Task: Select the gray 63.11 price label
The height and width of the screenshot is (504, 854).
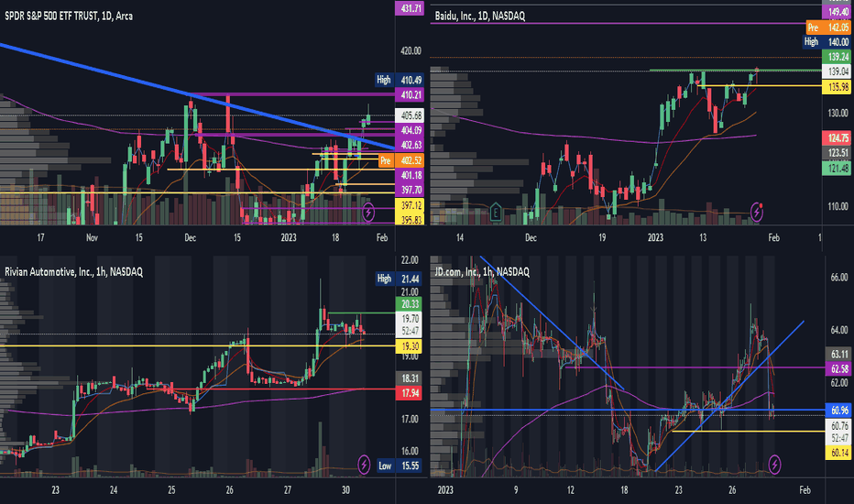Action: 838,354
